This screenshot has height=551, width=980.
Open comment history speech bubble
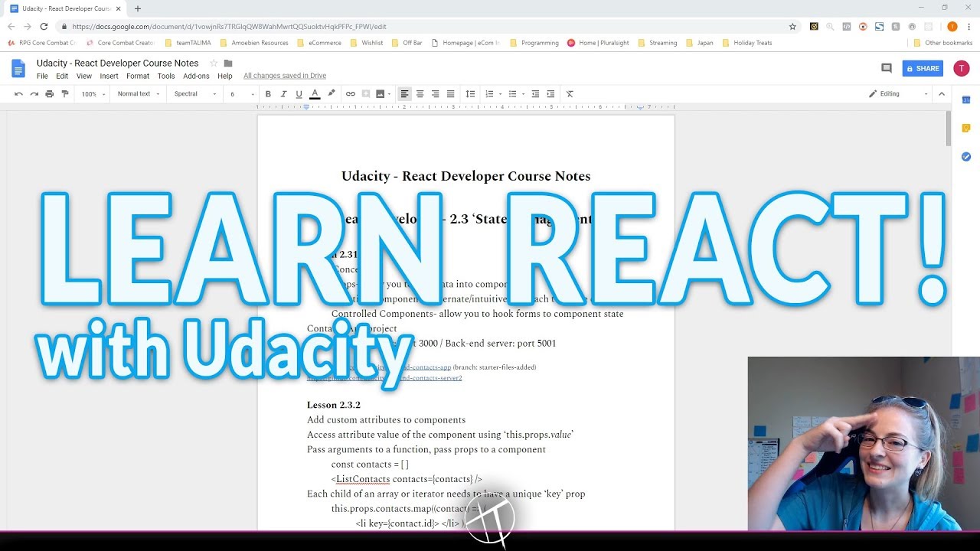coord(887,68)
